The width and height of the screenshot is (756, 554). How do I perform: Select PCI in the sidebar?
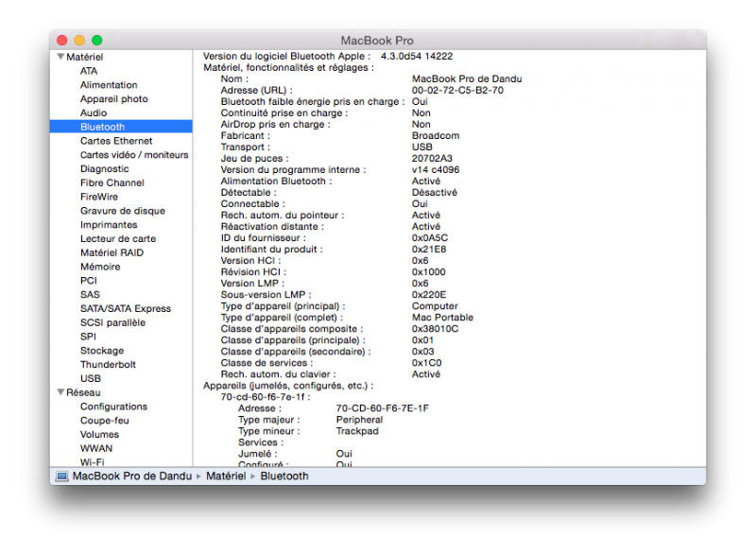[89, 281]
